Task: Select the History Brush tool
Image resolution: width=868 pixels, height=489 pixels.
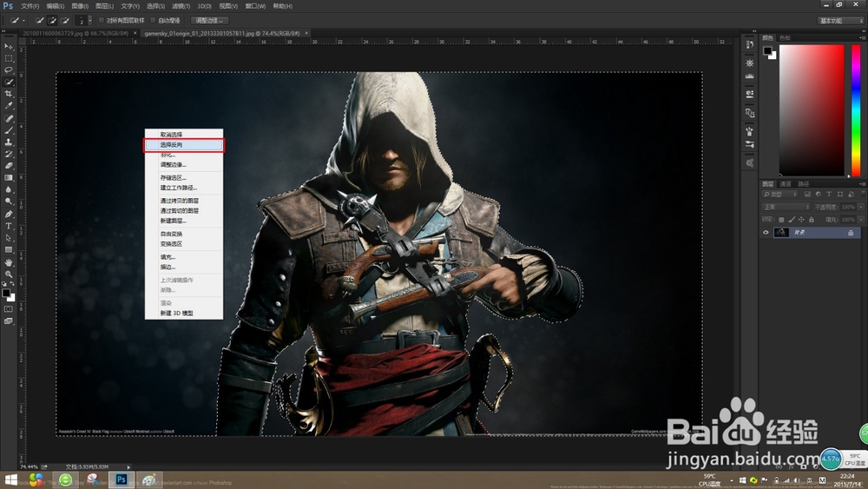Action: tap(9, 154)
